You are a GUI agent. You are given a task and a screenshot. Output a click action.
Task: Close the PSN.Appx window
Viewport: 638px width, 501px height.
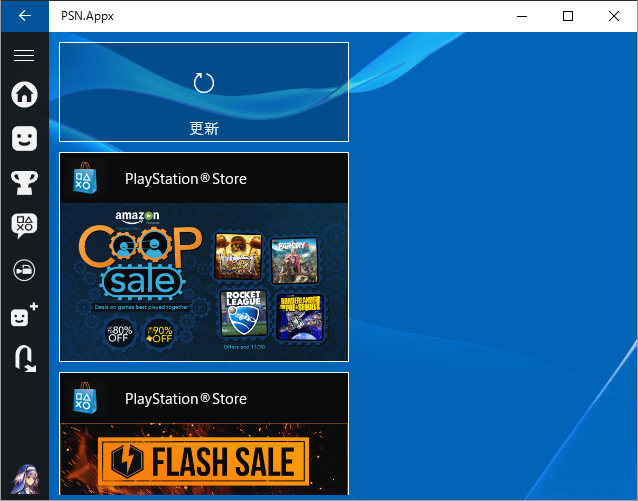click(614, 16)
